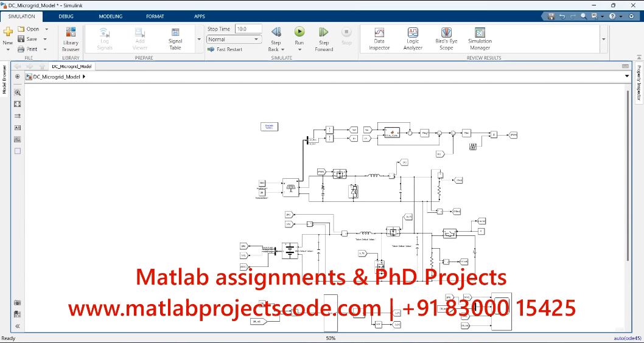Click the auto(ode45) solver link
Image resolution: width=644 pixels, height=343 pixels.
pos(628,339)
